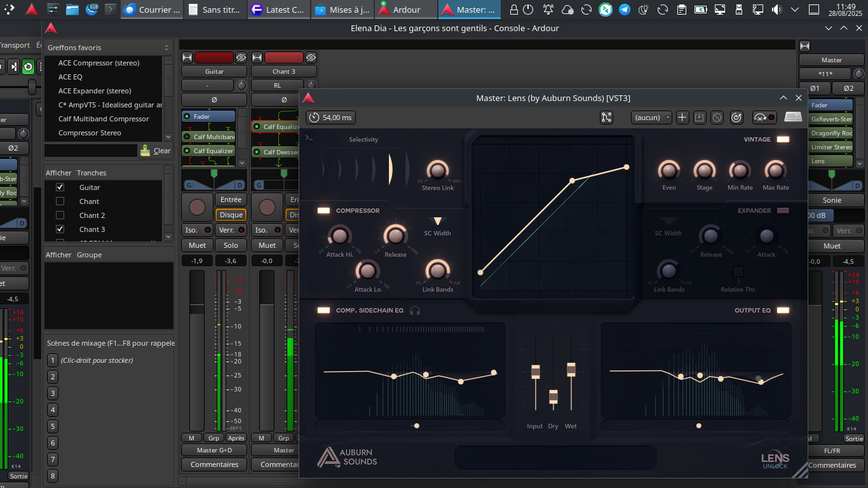This screenshot has width=868, height=488.
Task: Enable the Chant 2 strip checkbox
Action: pos(60,215)
